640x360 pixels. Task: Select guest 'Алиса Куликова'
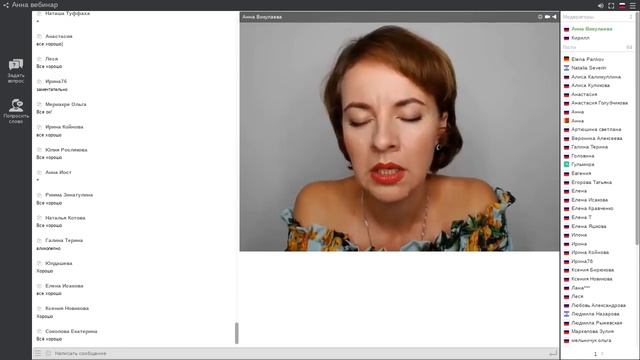591,85
